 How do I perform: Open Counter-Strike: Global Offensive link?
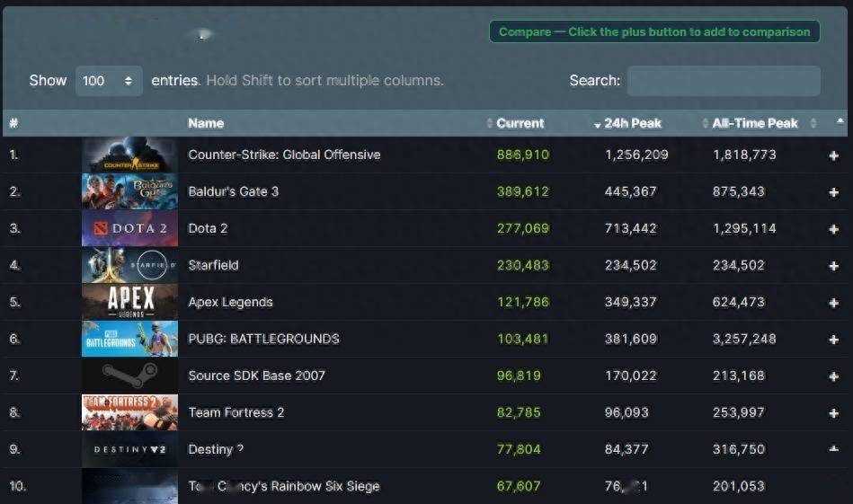point(284,155)
